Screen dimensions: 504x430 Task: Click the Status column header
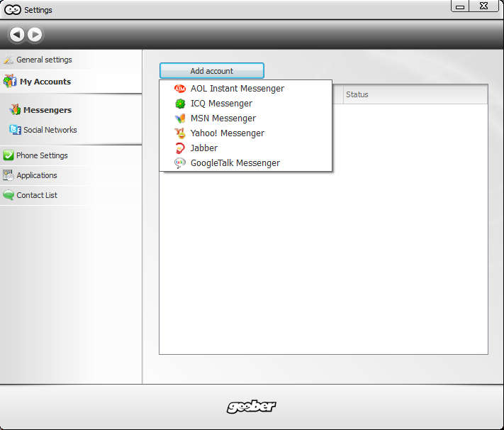click(415, 94)
